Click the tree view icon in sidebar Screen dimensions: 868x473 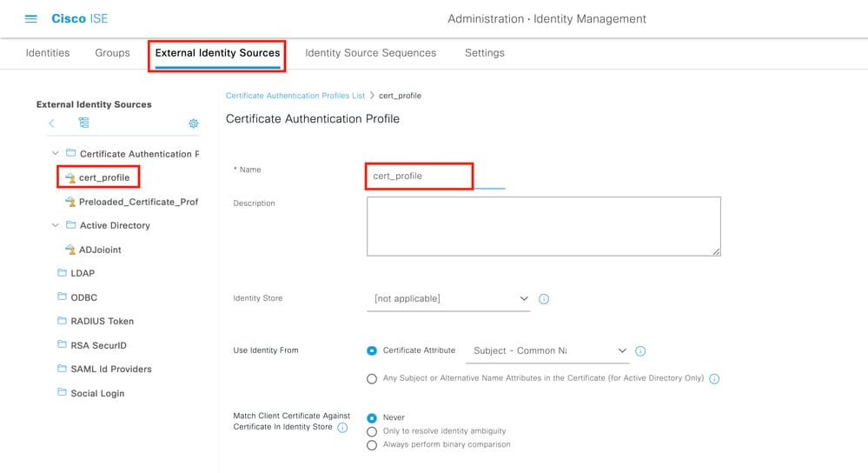83,123
